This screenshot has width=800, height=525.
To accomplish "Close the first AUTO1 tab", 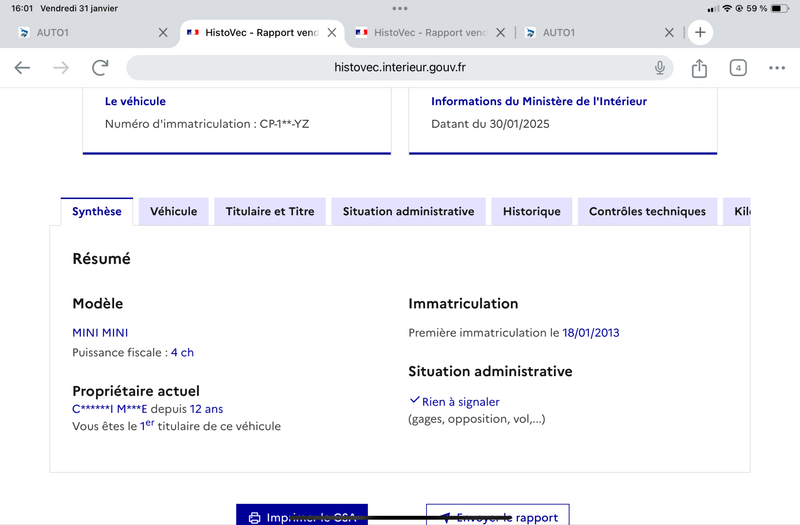I will click(163, 33).
